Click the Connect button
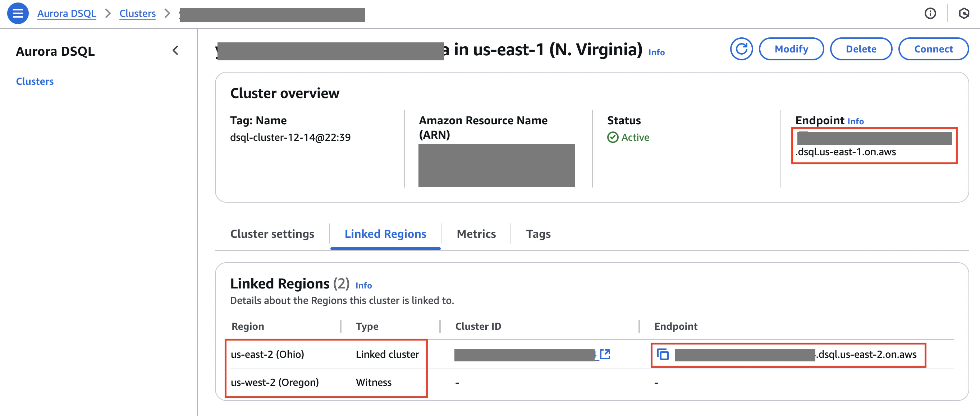 tap(933, 49)
